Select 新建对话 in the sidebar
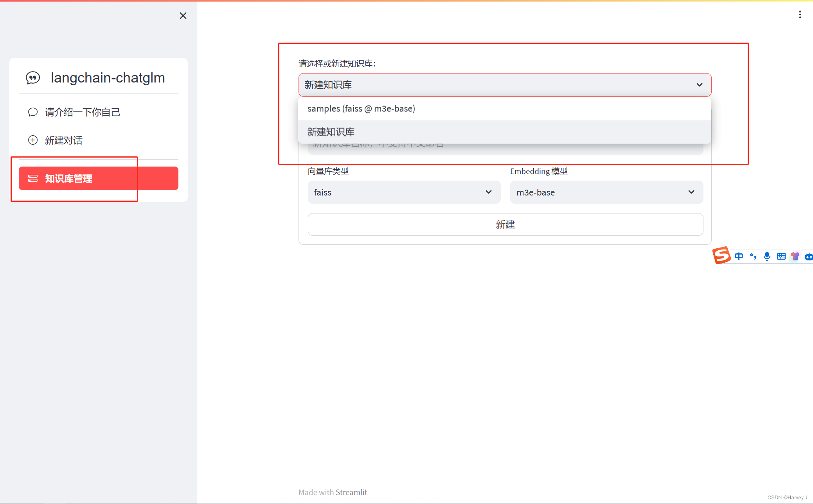The height and width of the screenshot is (504, 813). click(x=63, y=140)
